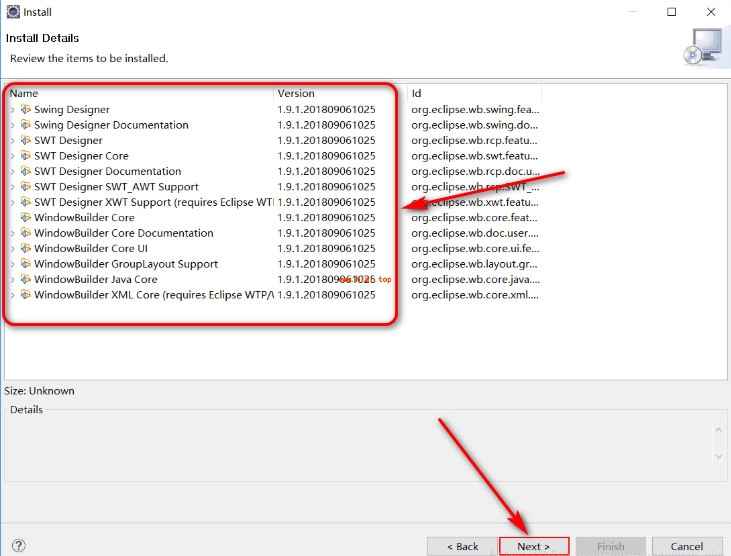
Task: Expand the WindowBuilder Core UI node
Action: (13, 248)
